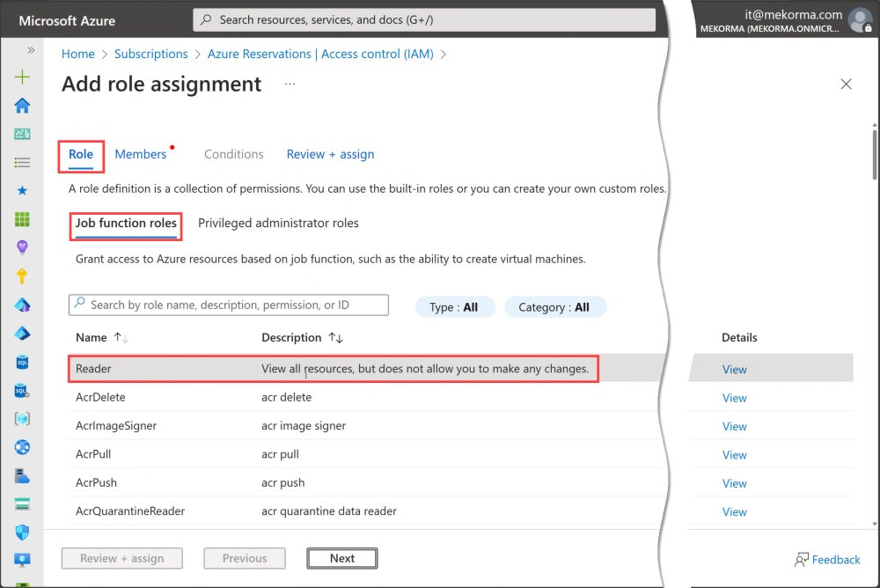Click the server with cloud sidebar icon
The height and width of the screenshot is (588, 880).
[x=22, y=476]
